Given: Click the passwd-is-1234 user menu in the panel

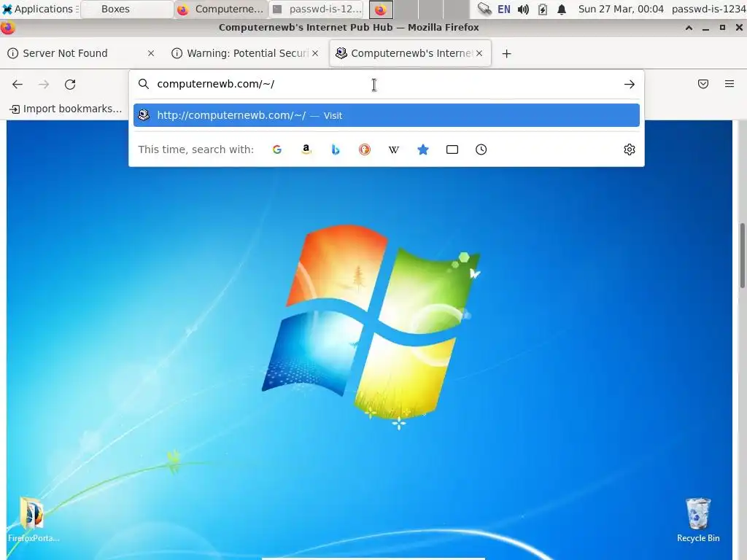Looking at the screenshot, I should pos(708,9).
